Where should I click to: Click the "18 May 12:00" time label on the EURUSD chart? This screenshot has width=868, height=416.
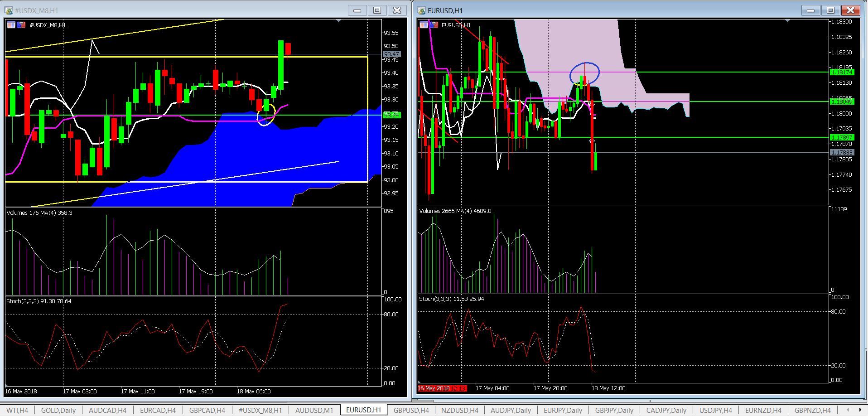(x=608, y=388)
